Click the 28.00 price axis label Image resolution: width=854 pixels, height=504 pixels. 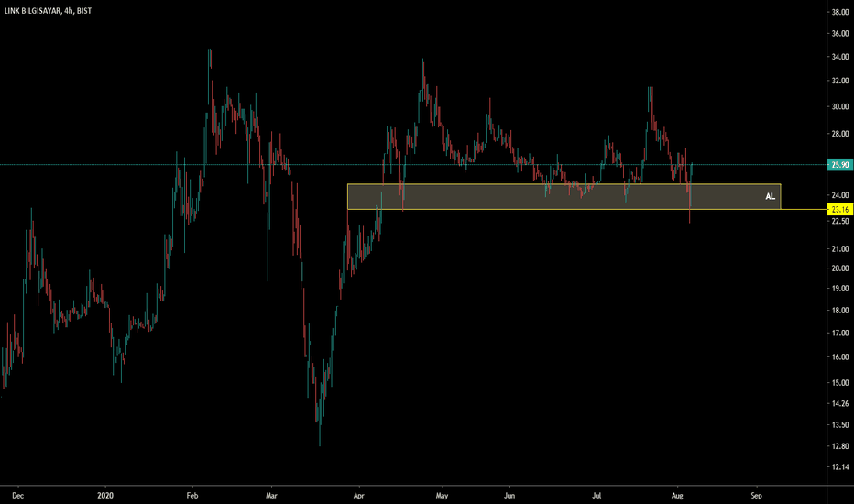pos(840,134)
